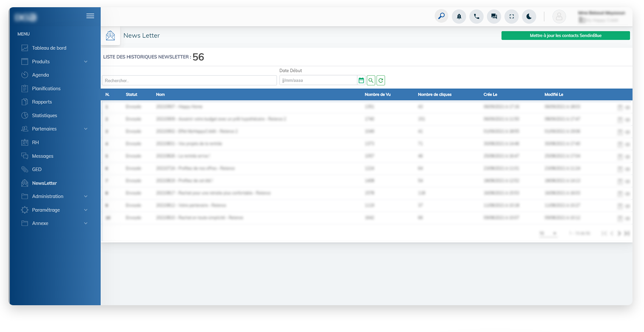Image resolution: width=644 pixels, height=332 pixels.
Task: Open Tableau de bord in sidebar
Action: click(49, 48)
